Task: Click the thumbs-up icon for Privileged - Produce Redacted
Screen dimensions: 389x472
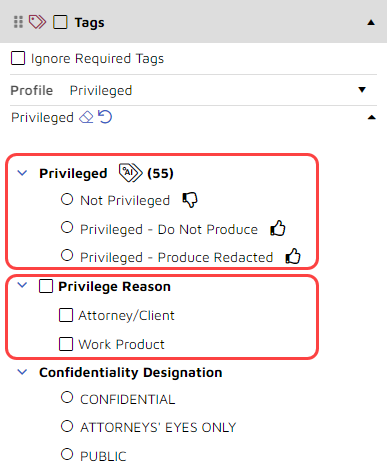Action: [293, 256]
